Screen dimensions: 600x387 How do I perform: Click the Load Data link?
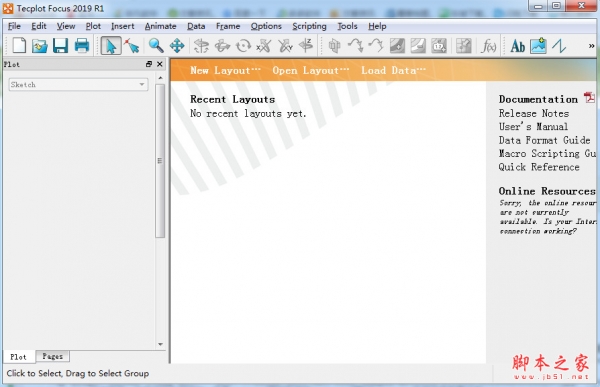[393, 70]
